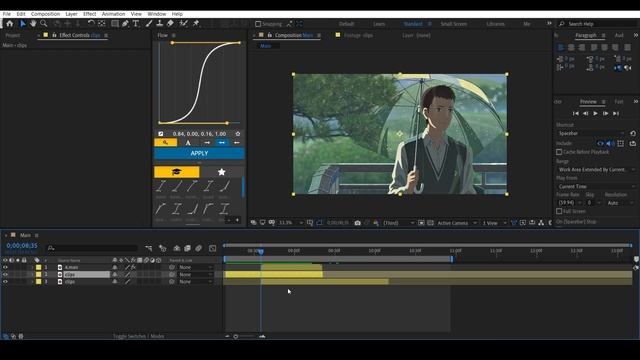Select the Selection arrow tool

(x=23, y=24)
